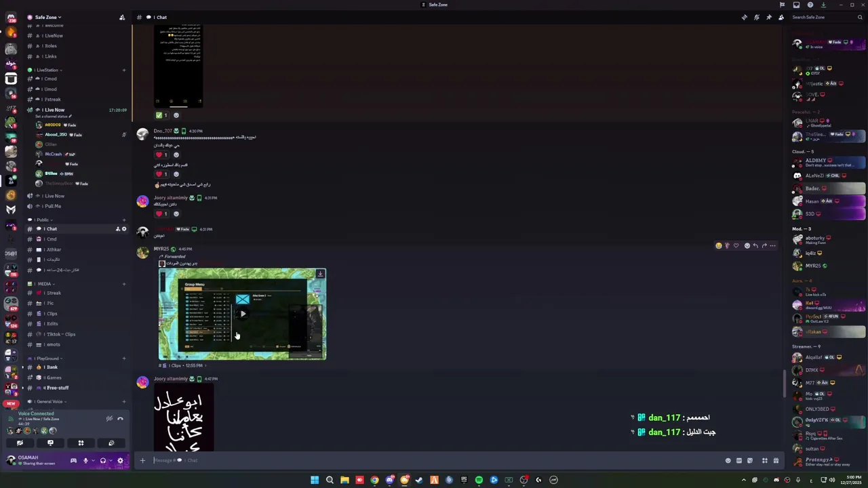
Task: Click the reply arrow on MYR25's message
Action: [x=755, y=245]
